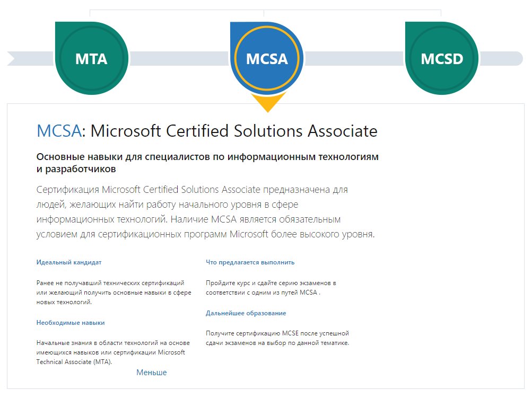Collapse details with the Меньше link
This screenshot has width=532, height=399.
click(x=151, y=373)
